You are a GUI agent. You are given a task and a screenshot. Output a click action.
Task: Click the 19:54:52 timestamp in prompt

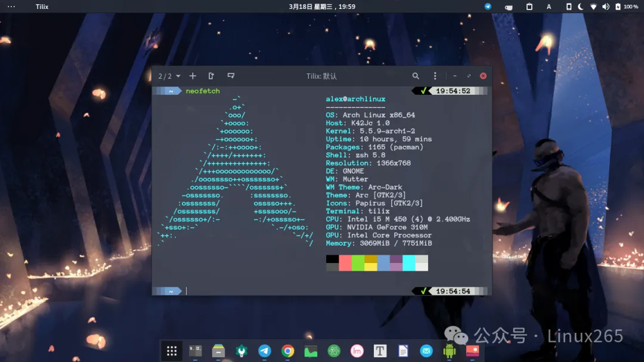tap(453, 91)
